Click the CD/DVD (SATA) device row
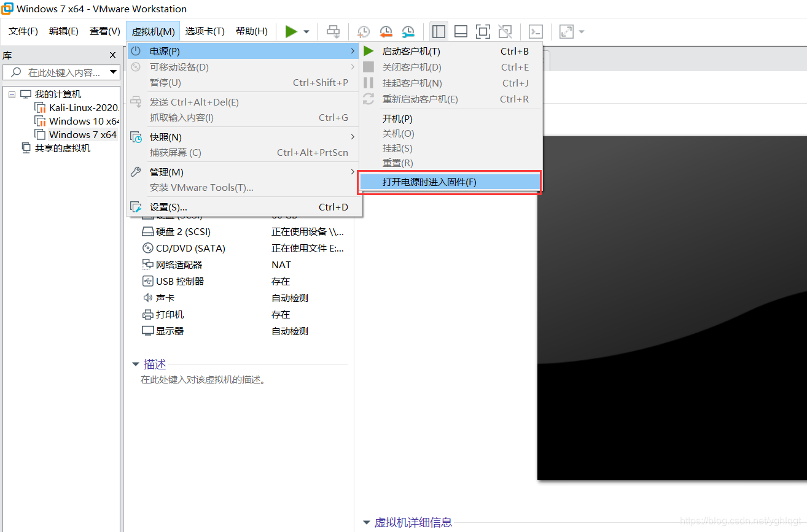The image size is (807, 532). [244, 249]
